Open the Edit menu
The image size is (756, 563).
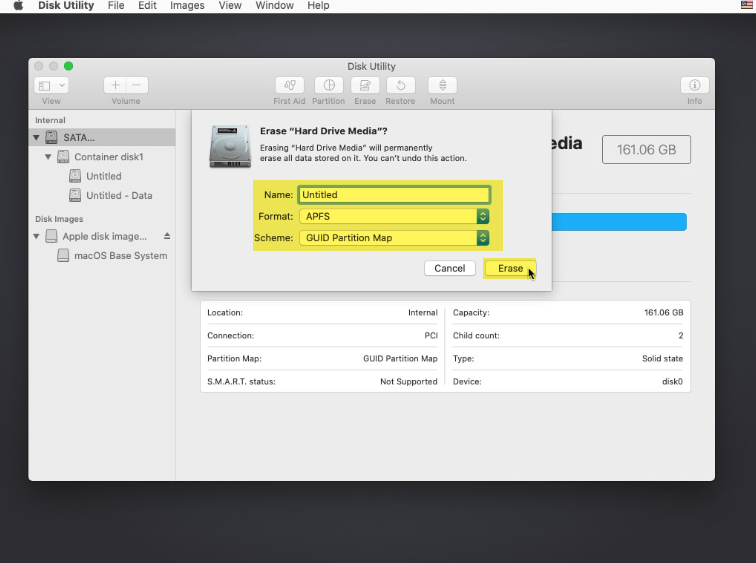click(x=147, y=6)
